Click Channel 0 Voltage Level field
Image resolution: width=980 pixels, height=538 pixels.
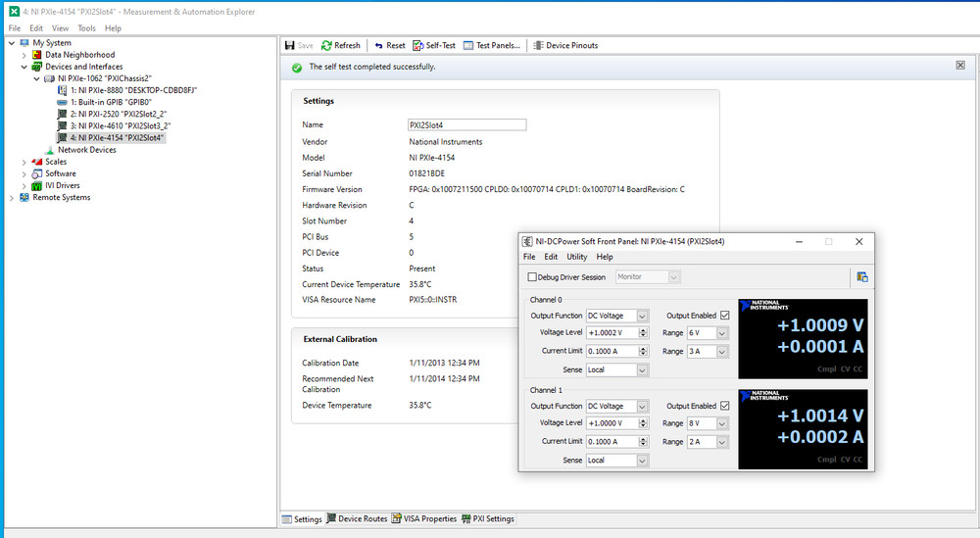coord(612,333)
